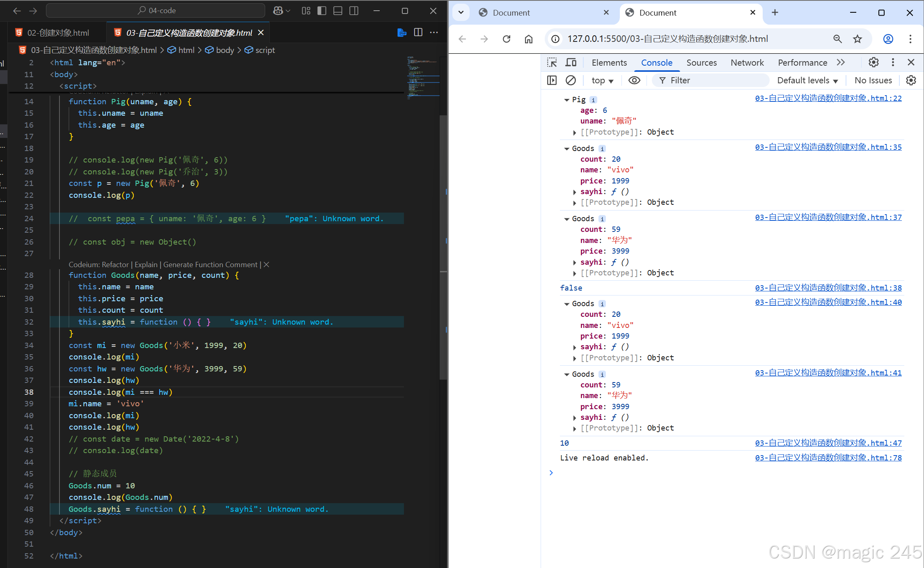Click the split editor right icon
This screenshot has width=924, height=568.
click(418, 32)
